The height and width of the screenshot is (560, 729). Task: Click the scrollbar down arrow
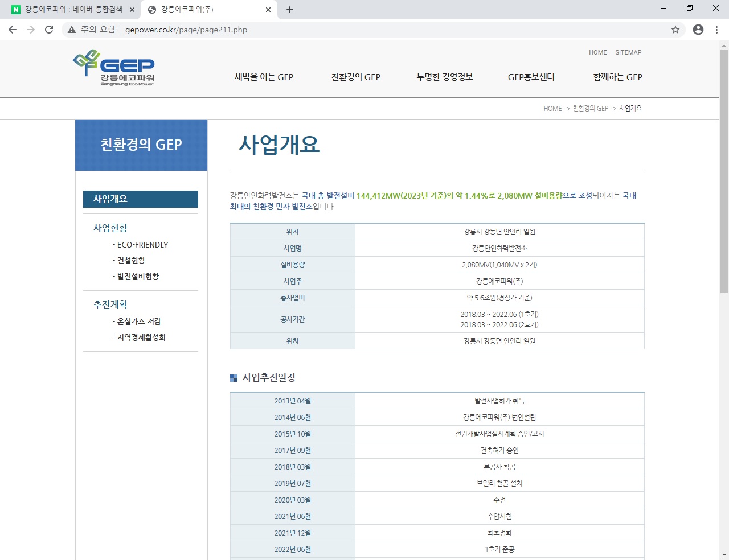(x=724, y=555)
